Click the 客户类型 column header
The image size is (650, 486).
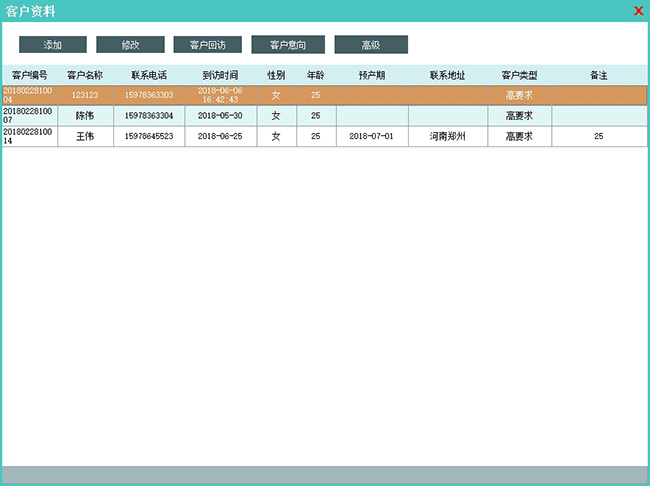[x=519, y=75]
